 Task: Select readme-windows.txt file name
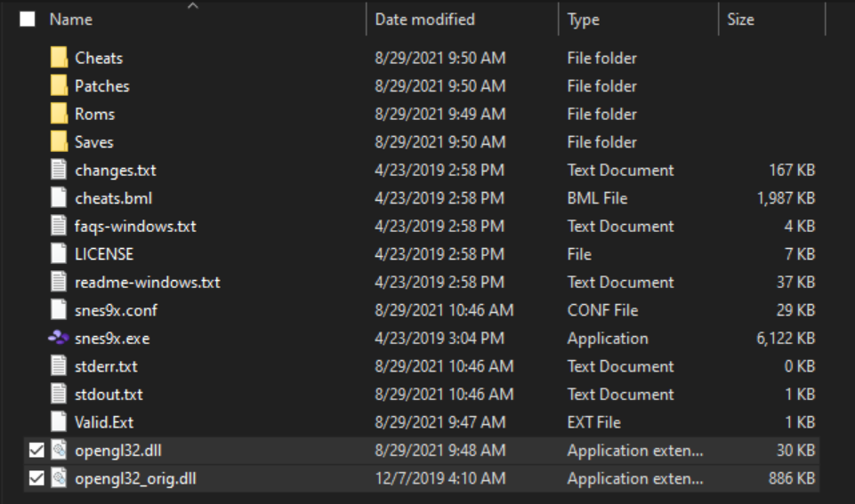147,283
